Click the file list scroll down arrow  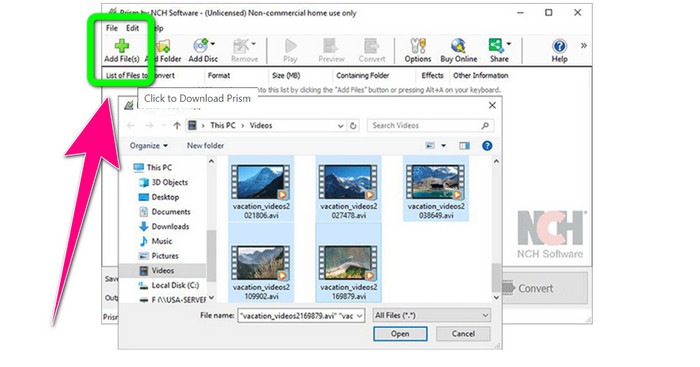click(496, 298)
